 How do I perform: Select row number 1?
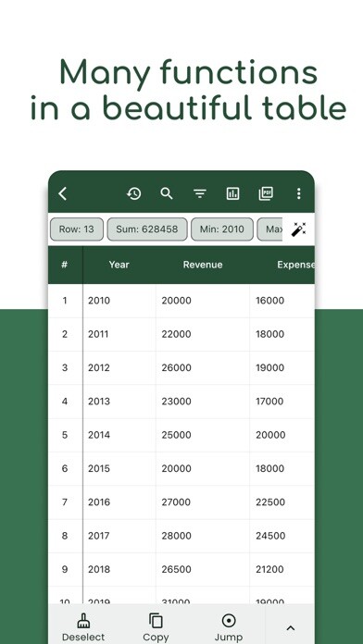coord(65,301)
